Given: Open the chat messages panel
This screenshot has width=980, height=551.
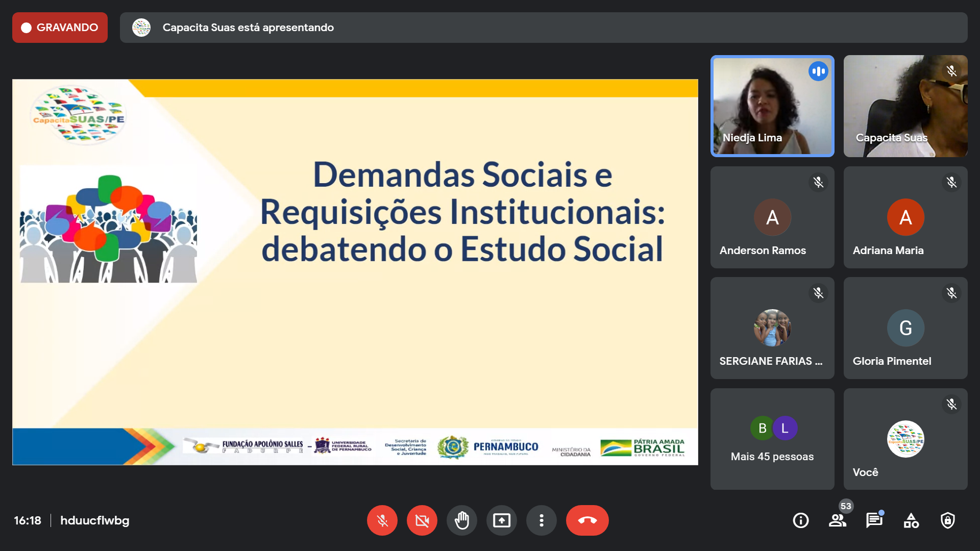Looking at the screenshot, I should click(x=874, y=520).
